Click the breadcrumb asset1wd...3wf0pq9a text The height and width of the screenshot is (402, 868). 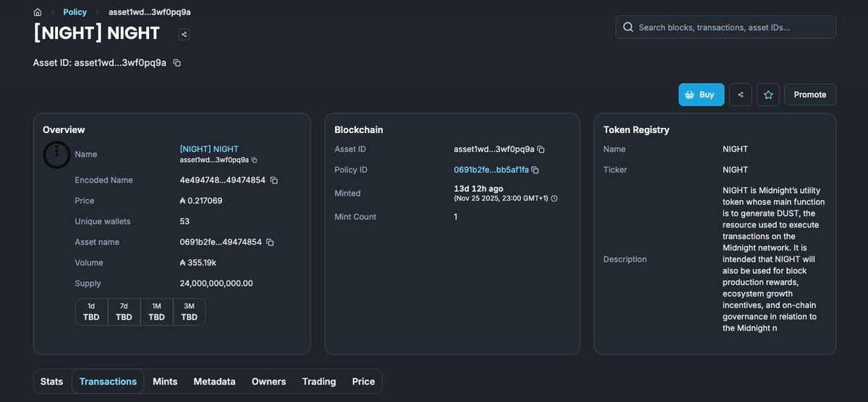150,12
